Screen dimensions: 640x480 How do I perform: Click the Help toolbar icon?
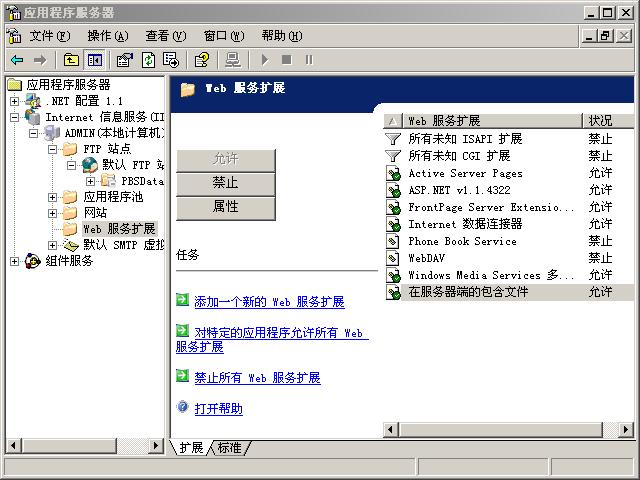(x=202, y=60)
